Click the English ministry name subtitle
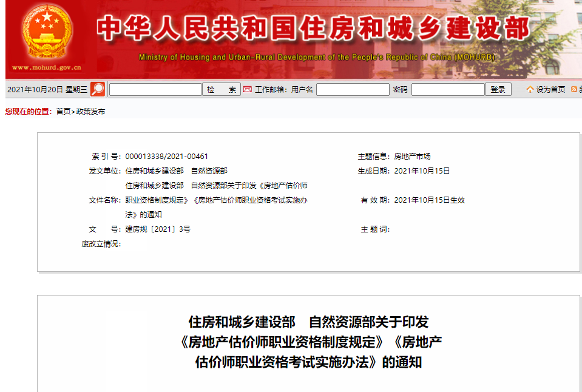The image size is (582, 392). click(x=316, y=58)
